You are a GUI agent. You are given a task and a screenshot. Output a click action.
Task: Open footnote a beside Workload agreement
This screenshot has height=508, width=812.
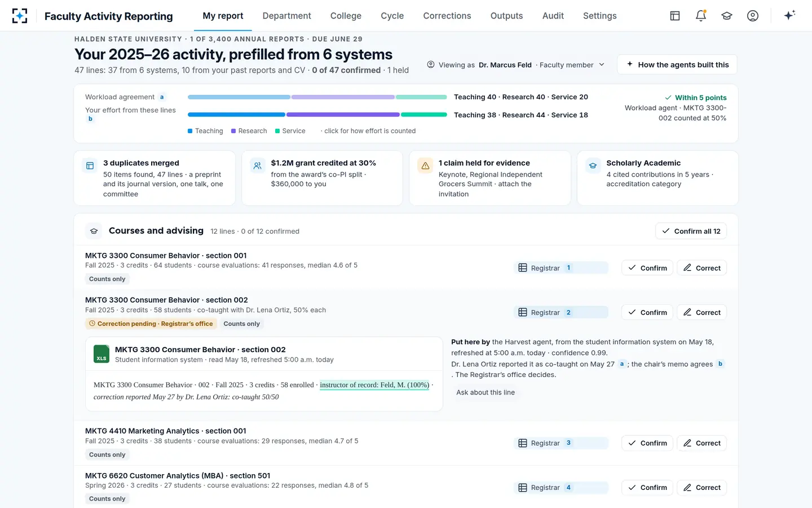[162, 97]
